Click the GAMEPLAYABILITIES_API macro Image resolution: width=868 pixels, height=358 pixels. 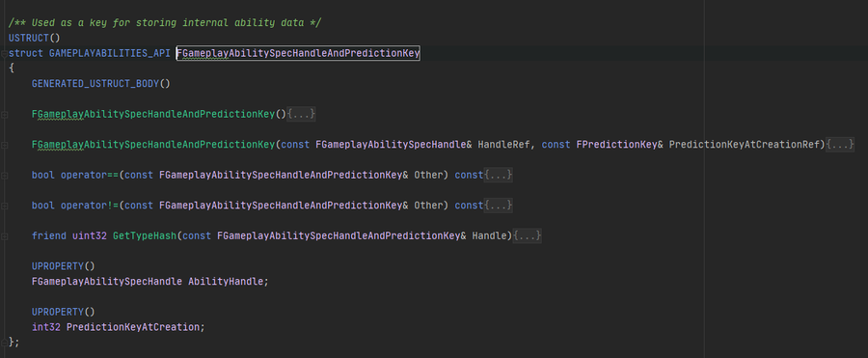coord(110,54)
